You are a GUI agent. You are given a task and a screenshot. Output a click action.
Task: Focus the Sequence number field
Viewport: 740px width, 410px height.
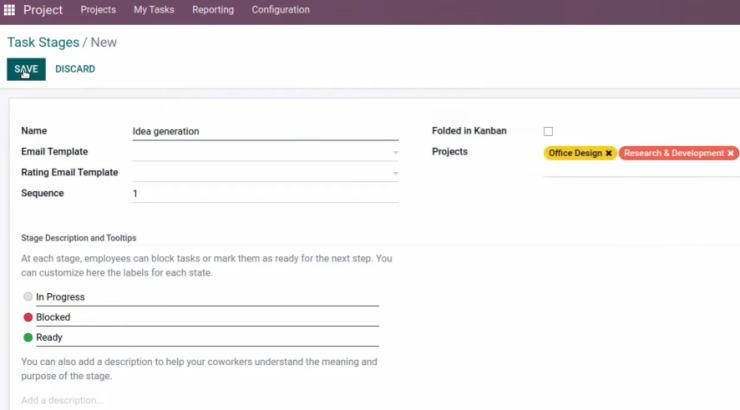[x=265, y=193]
